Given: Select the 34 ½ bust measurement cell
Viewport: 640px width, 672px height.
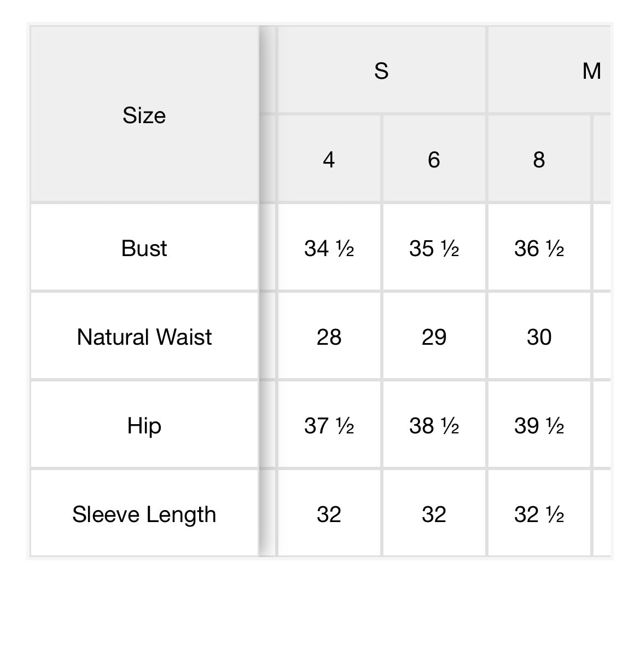Looking at the screenshot, I should (x=329, y=248).
